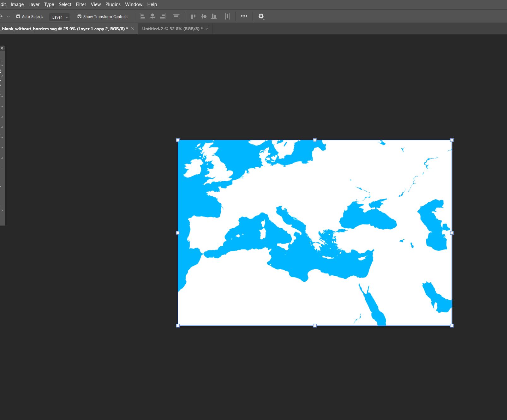Screen dimensions: 507x420
Task: Distribute layers horizontally
Action: click(227, 16)
